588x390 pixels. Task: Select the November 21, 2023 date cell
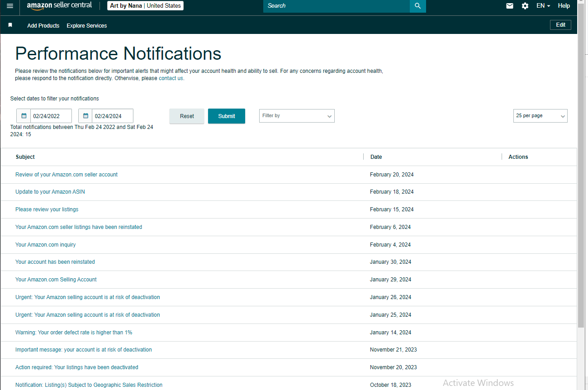click(x=394, y=350)
